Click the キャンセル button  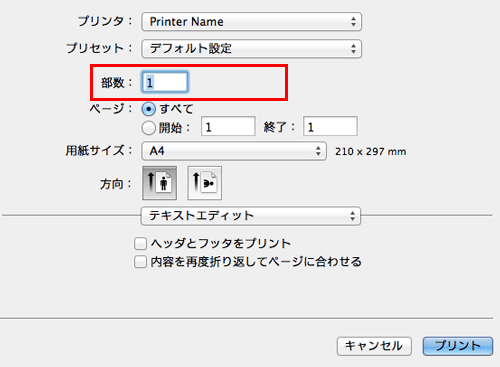[x=374, y=346]
